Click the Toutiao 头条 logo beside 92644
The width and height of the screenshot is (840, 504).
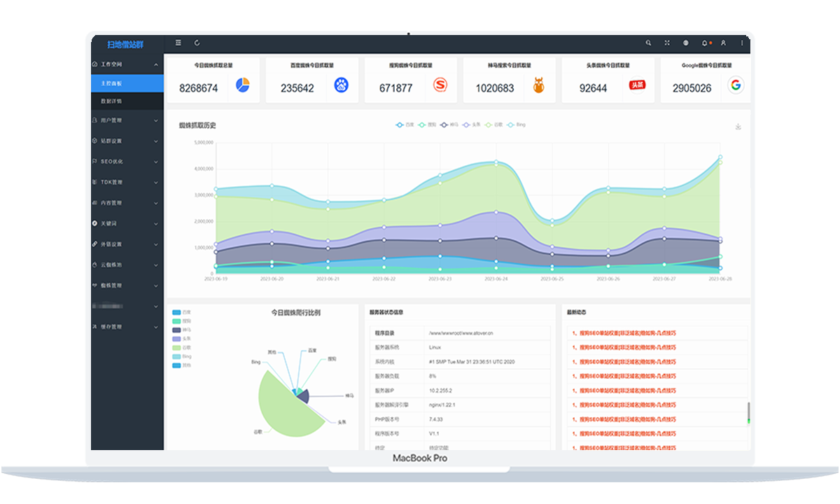pos(636,85)
